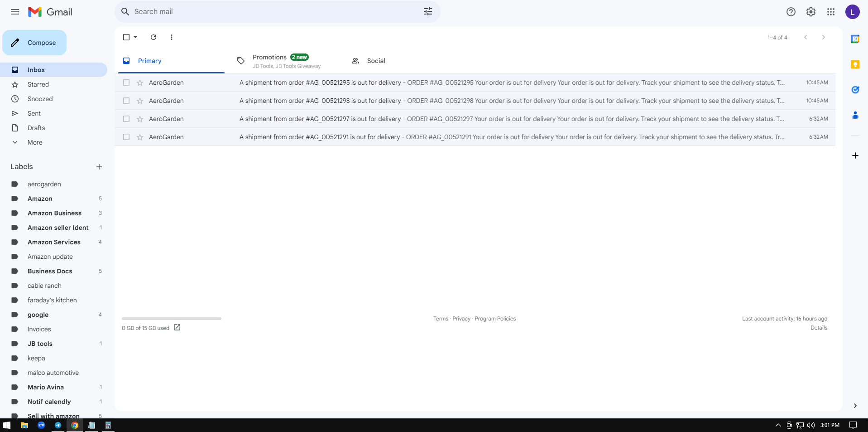Open Calculator from the taskbar
The image size is (868, 432).
click(108, 425)
